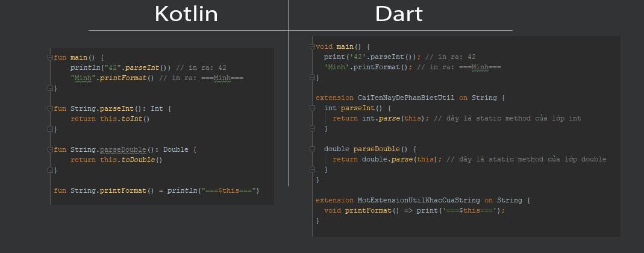644x253 pixels.
Task: Click Dart declaration 'double parseDouble() {'
Action: point(370,149)
